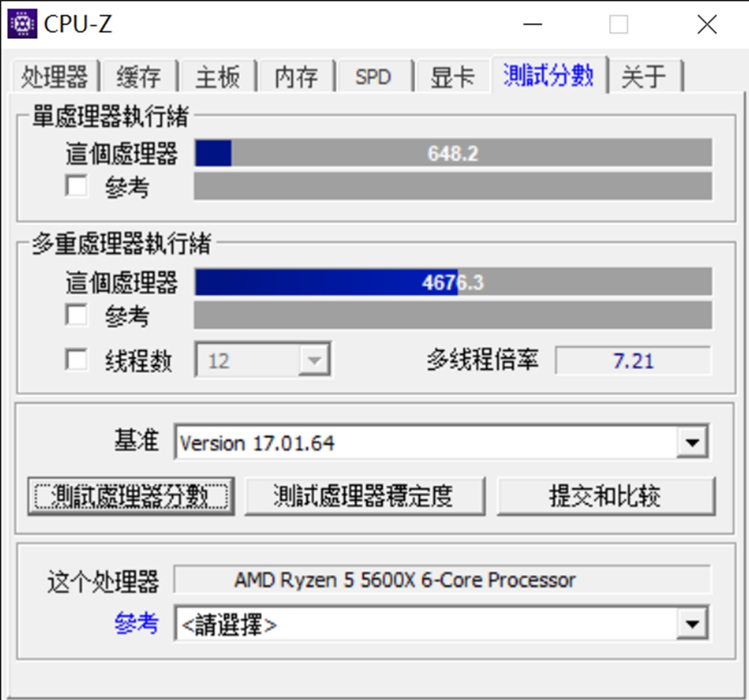Enable the 參考 checkbox under single thread
749x700 pixels.
[76, 186]
